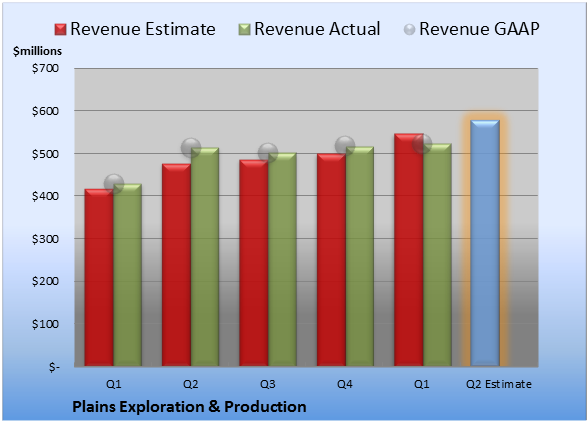Select the green actual bar for Q4
The height and width of the screenshot is (422, 588).
[x=360, y=256]
